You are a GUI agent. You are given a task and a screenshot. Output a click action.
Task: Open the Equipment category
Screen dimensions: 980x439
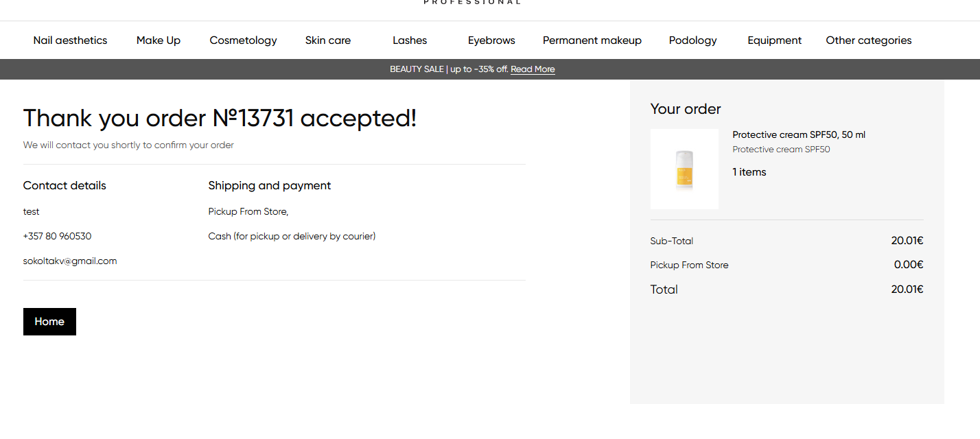pos(774,40)
